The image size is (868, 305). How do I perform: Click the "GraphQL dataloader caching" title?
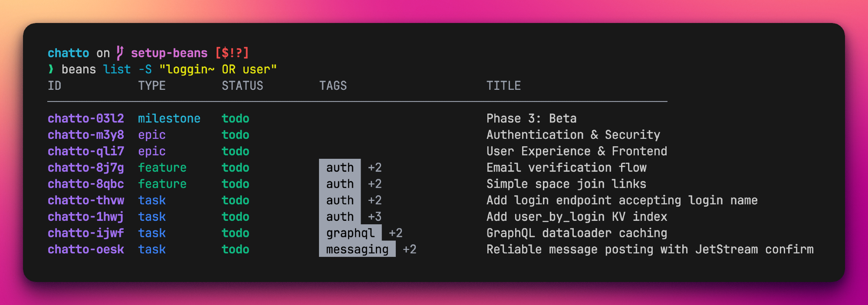point(576,233)
